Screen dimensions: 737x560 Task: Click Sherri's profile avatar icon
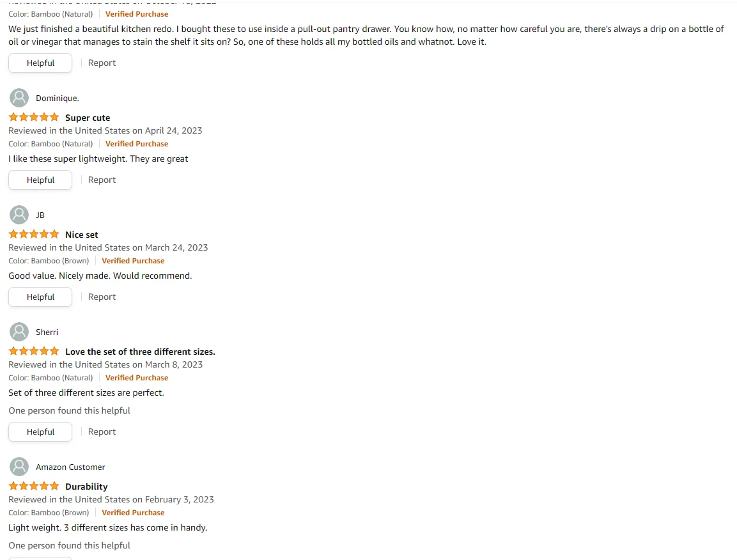tap(20, 332)
